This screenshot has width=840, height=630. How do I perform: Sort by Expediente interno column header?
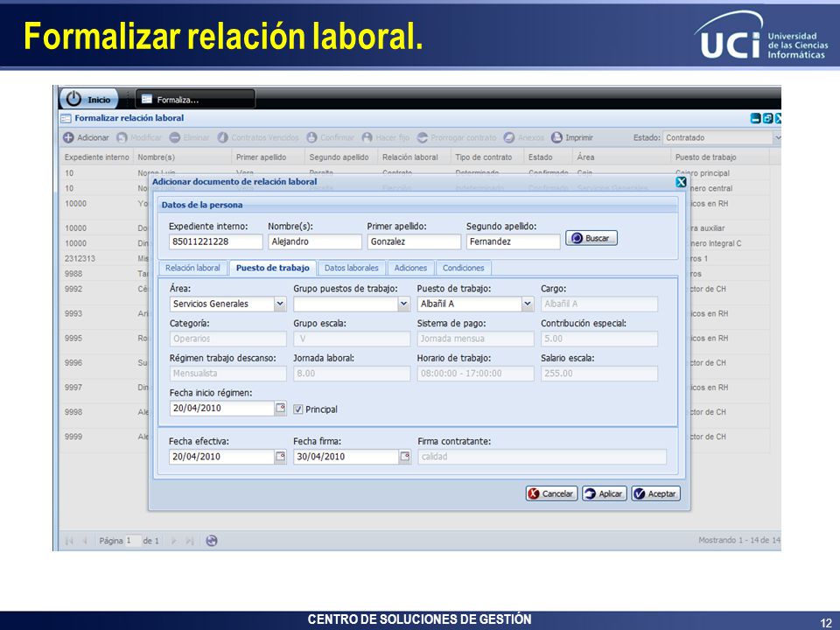(97, 157)
